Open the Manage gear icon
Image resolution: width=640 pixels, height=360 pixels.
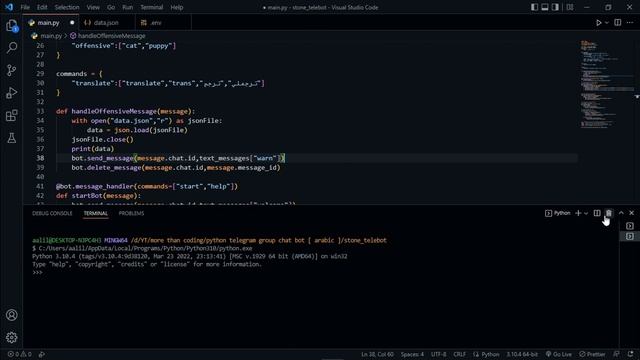coord(11,337)
